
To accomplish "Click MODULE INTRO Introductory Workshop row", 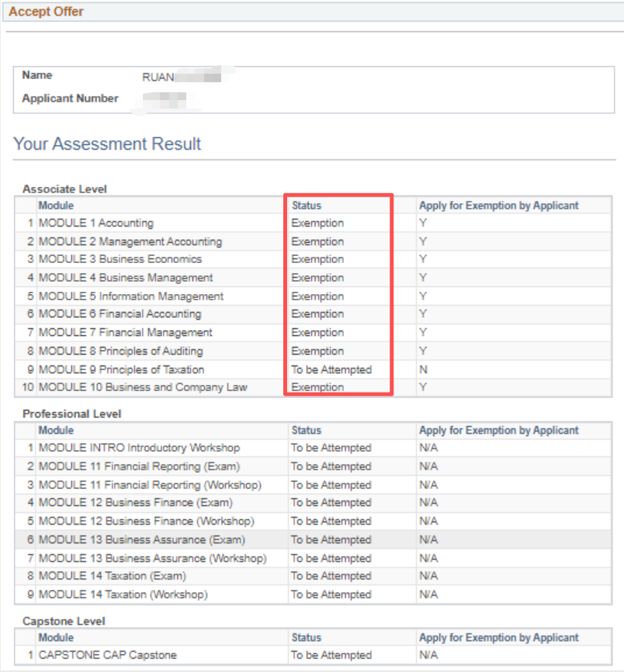I will 139,448.
